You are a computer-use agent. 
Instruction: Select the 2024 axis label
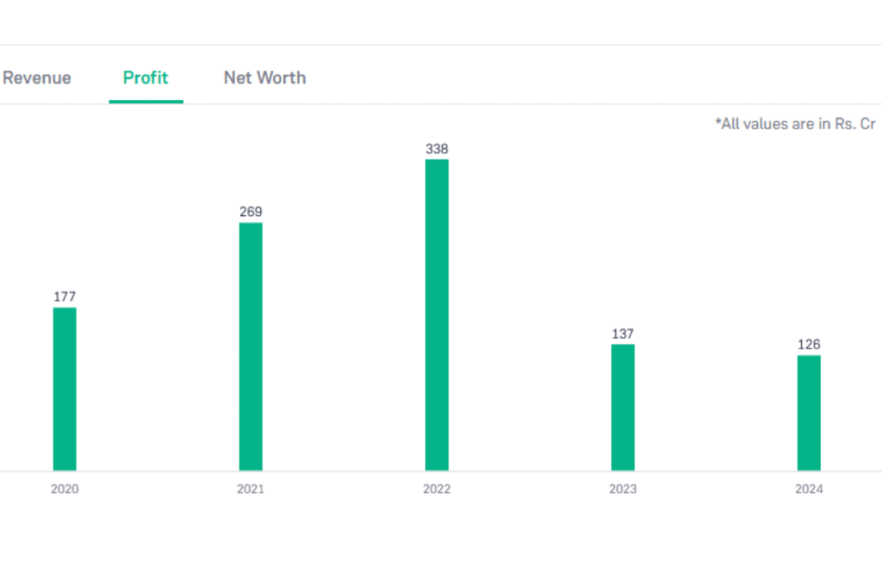point(809,488)
